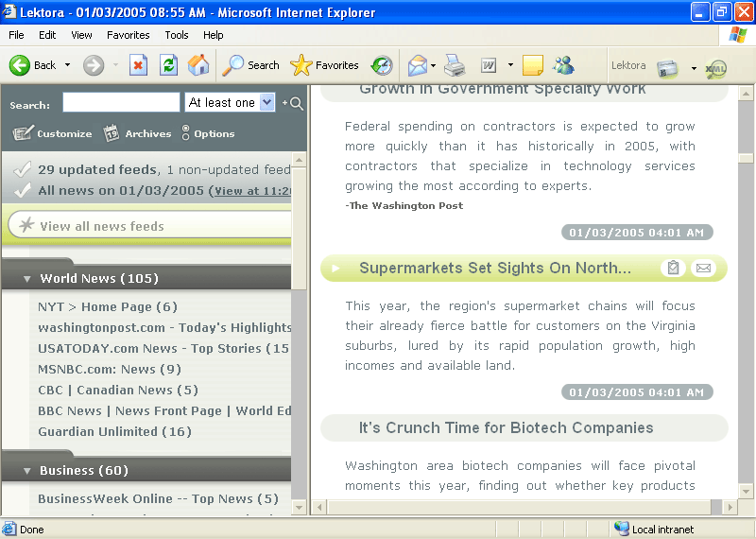Open the Search magnifier toolbar button

pos(250,65)
